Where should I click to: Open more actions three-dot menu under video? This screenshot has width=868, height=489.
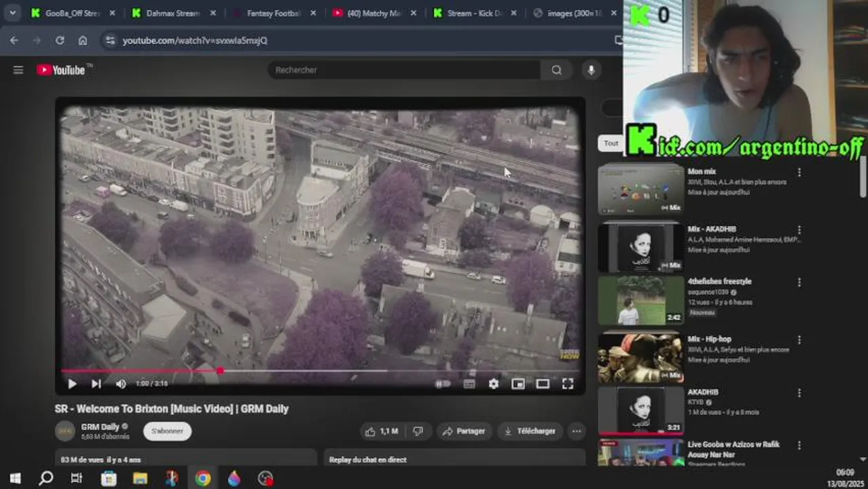pyautogui.click(x=577, y=431)
